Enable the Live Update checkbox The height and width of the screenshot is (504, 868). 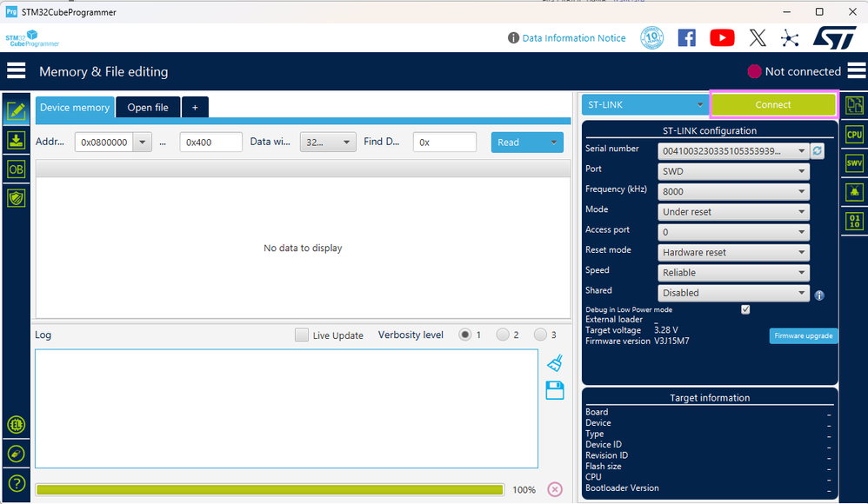pos(301,335)
